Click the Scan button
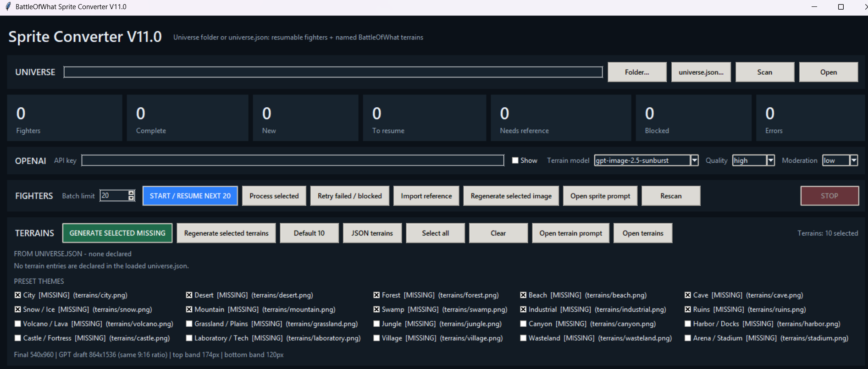 point(765,72)
